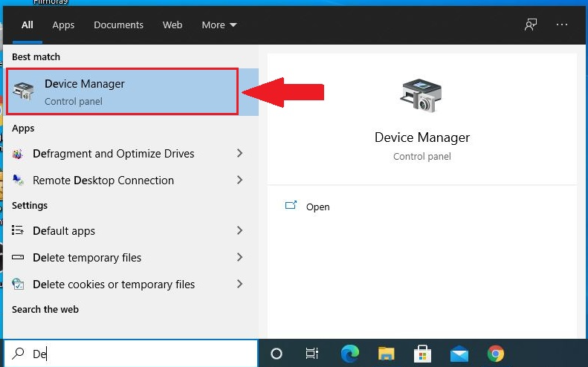Open File Explorer from taskbar
This screenshot has width=588, height=367.
click(x=387, y=354)
